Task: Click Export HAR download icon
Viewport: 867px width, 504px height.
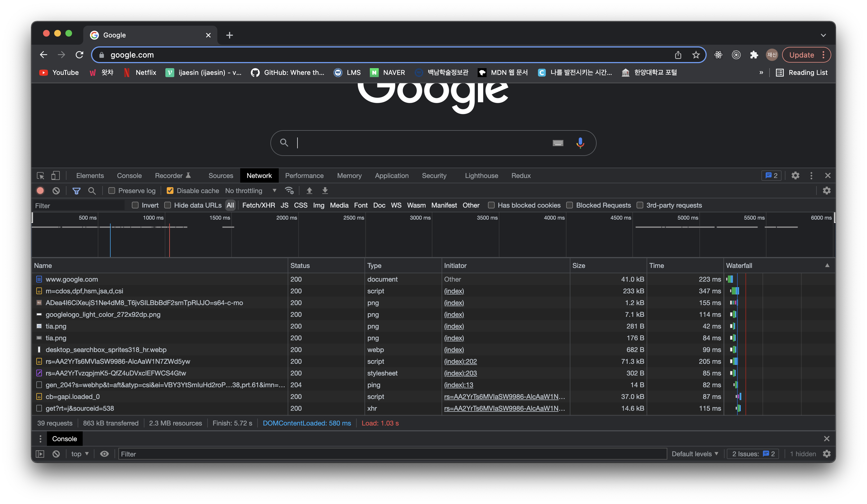Action: (325, 191)
